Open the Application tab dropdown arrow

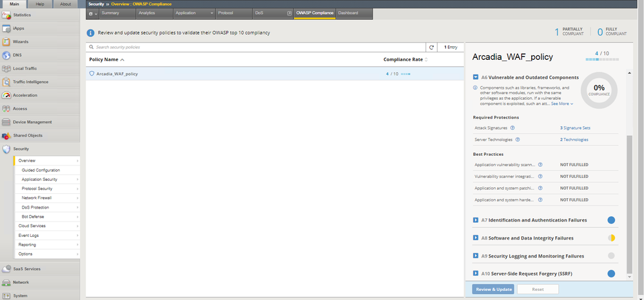point(212,13)
